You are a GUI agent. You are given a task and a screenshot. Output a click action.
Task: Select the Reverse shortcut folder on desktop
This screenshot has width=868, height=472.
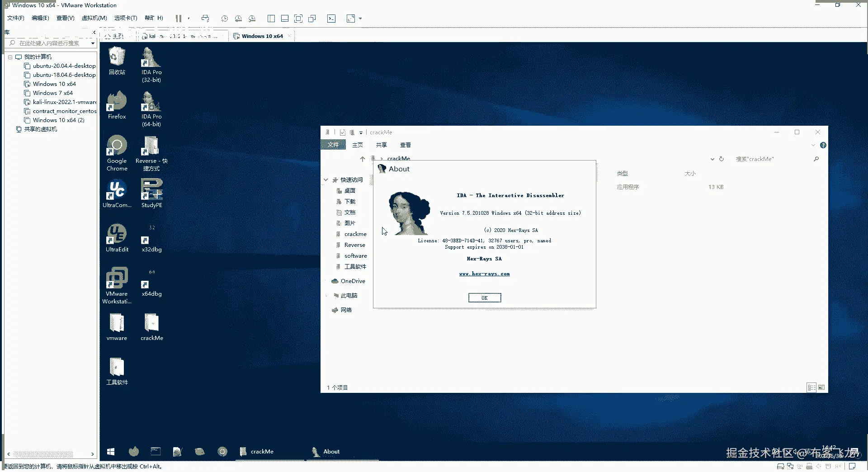pos(151,153)
